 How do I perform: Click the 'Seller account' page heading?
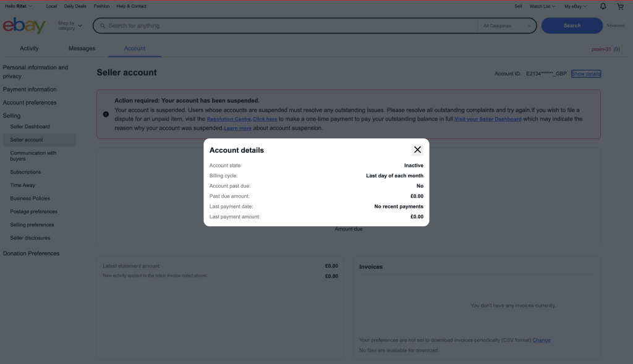pos(126,73)
